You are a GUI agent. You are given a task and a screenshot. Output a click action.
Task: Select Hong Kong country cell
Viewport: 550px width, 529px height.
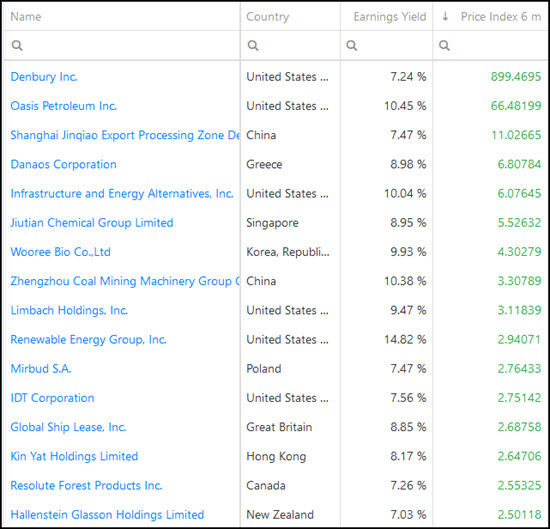[276, 456]
